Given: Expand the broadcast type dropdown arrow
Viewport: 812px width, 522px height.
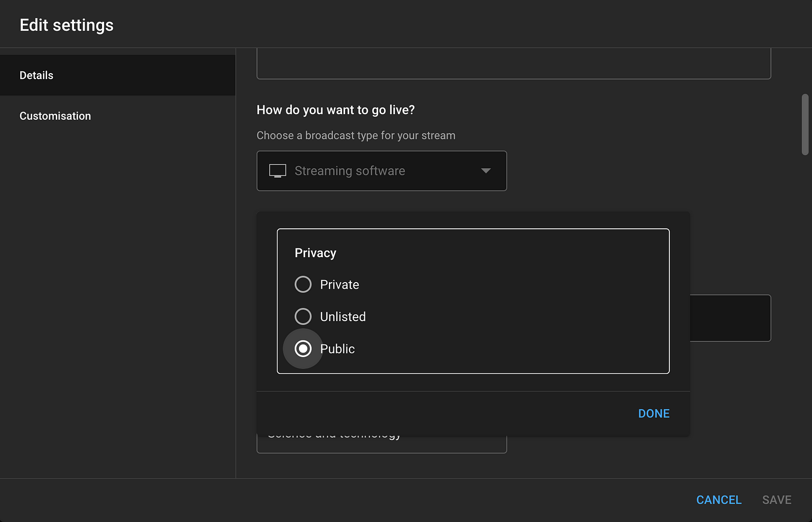Looking at the screenshot, I should pos(486,171).
